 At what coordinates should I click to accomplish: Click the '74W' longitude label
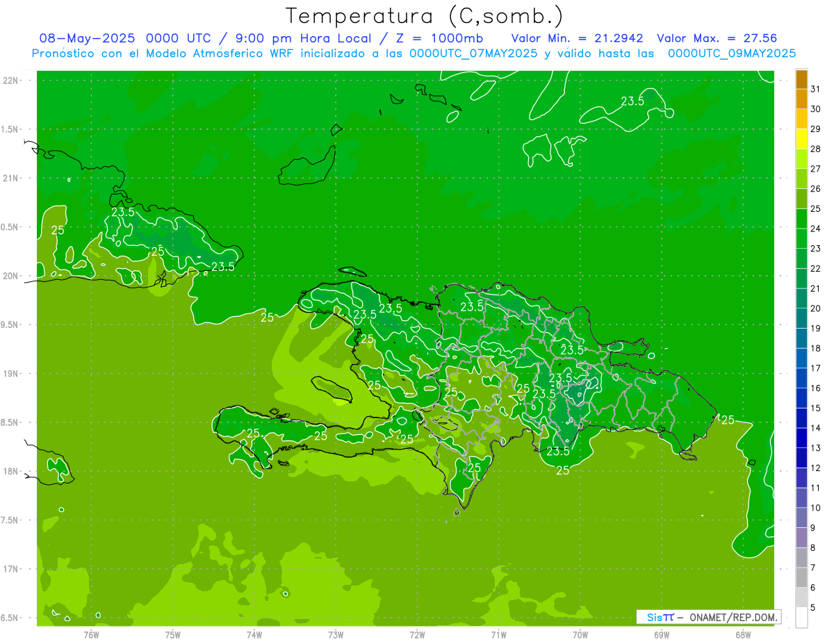tap(254, 634)
